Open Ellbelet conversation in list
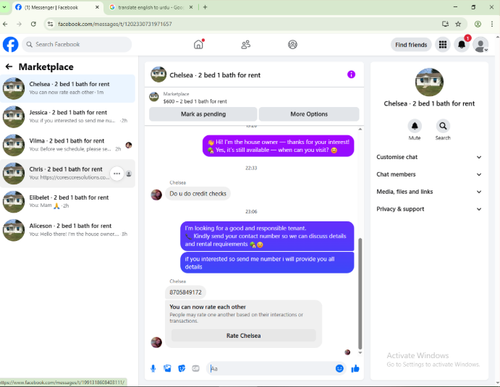This screenshot has height=387, width=500. (x=68, y=202)
